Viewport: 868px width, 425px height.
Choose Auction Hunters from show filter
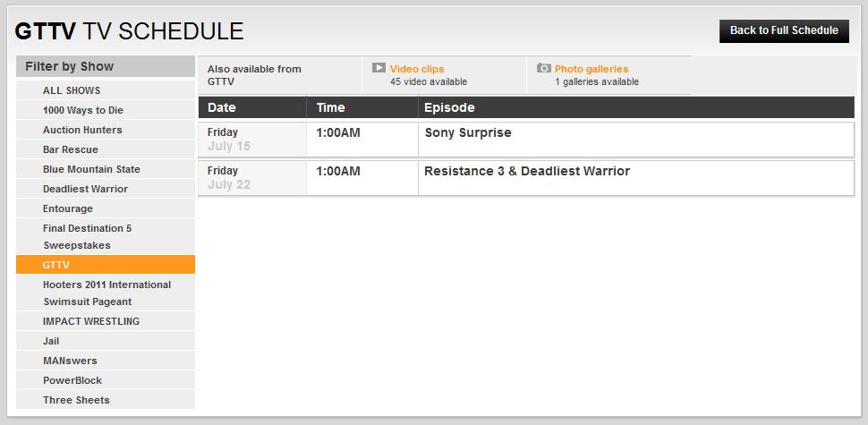(82, 130)
